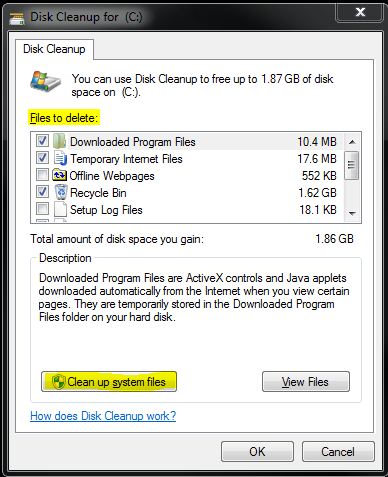Click the file list scrollbar thumb
The height and width of the screenshot is (477, 388).
(x=351, y=165)
